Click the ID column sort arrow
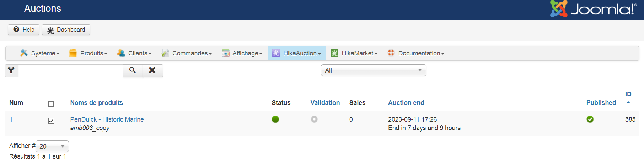644x166 pixels. tap(628, 102)
